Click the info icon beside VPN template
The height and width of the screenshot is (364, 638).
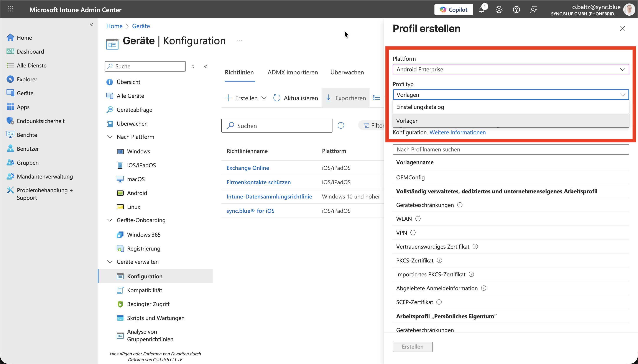click(x=413, y=233)
